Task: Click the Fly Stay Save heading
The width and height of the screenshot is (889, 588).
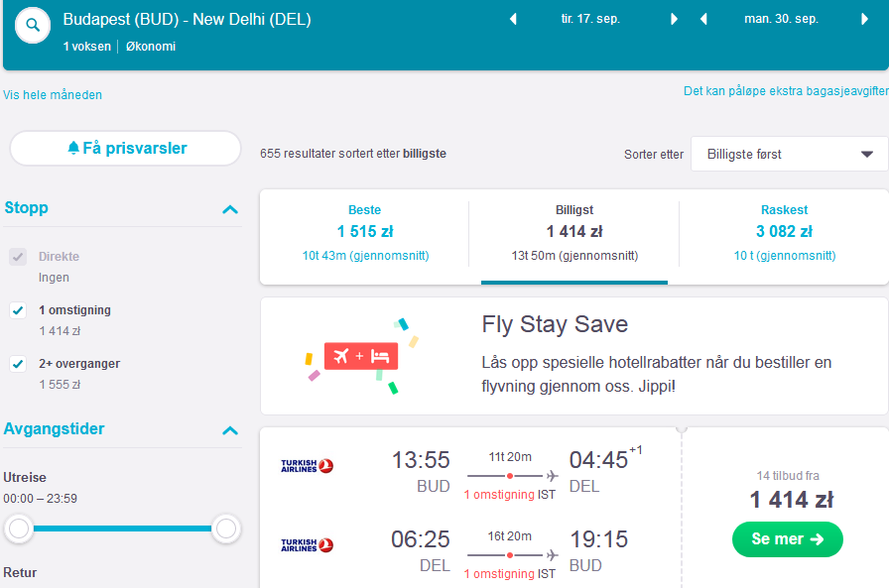Action: click(555, 324)
